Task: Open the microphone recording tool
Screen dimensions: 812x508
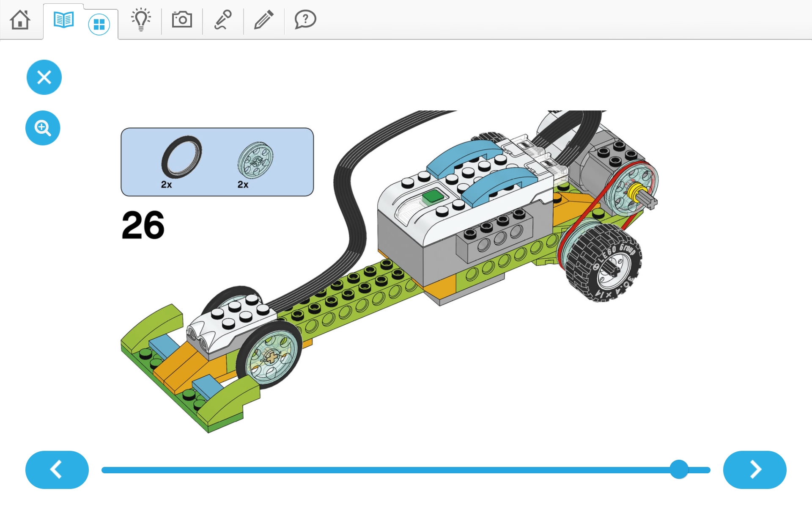Action: tap(223, 19)
